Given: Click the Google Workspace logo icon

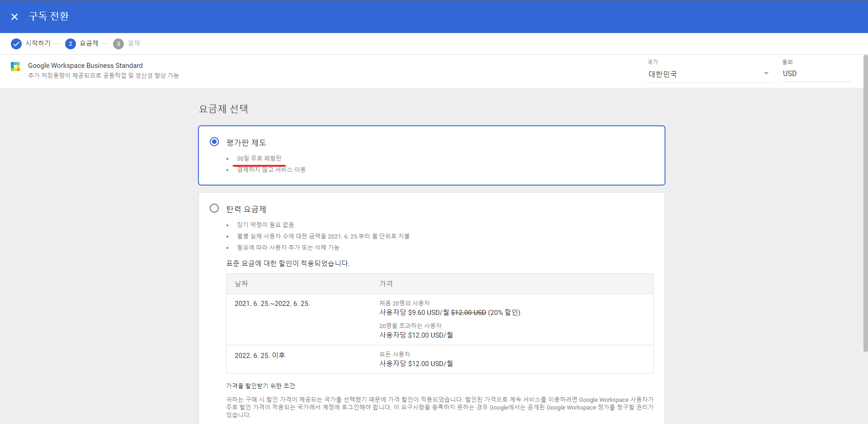Looking at the screenshot, I should click(x=15, y=67).
